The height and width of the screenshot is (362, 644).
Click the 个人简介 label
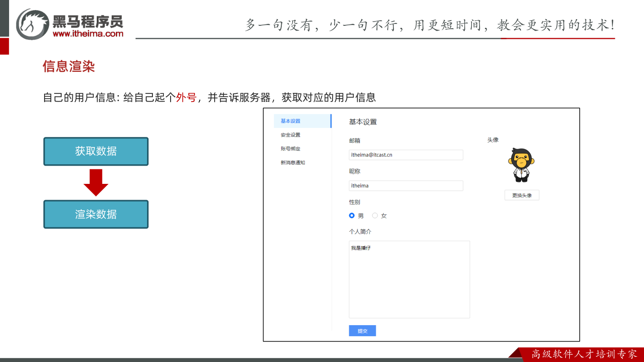(x=360, y=232)
